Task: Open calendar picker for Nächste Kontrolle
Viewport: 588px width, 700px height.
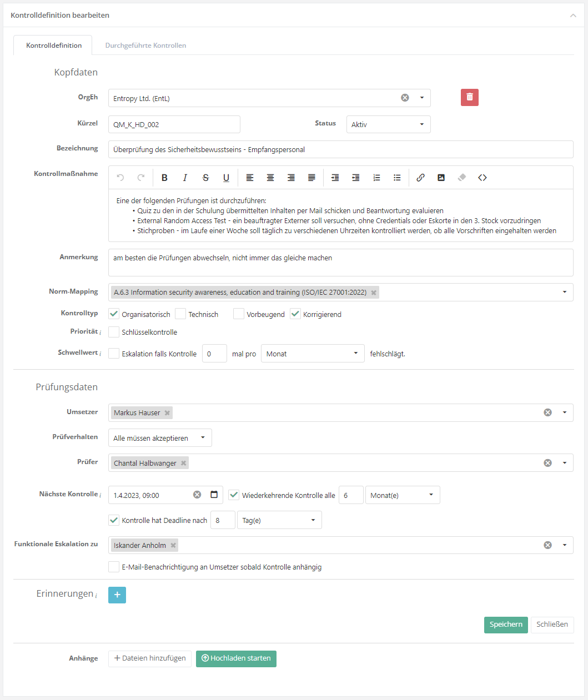Action: click(214, 495)
